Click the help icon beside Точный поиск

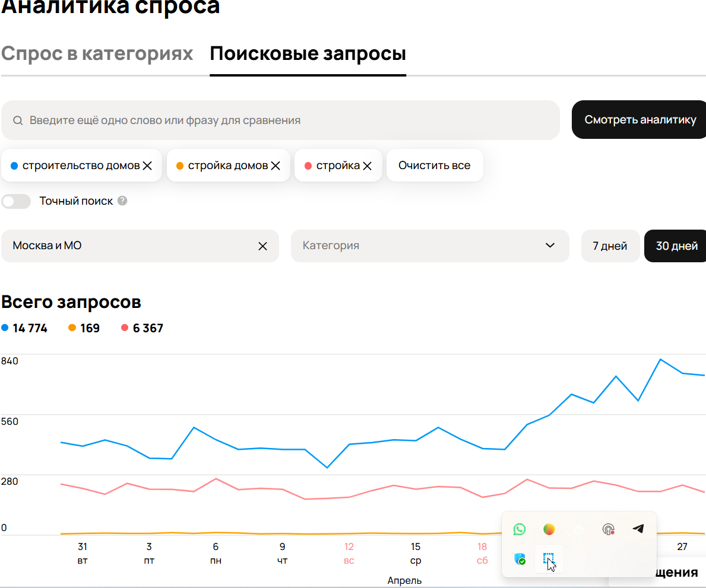[122, 201]
